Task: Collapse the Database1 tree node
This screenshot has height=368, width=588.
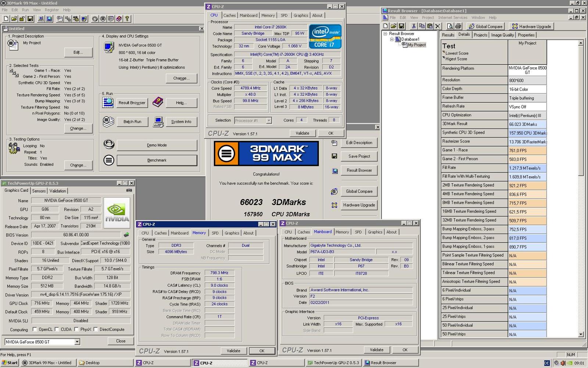Action: pos(391,39)
